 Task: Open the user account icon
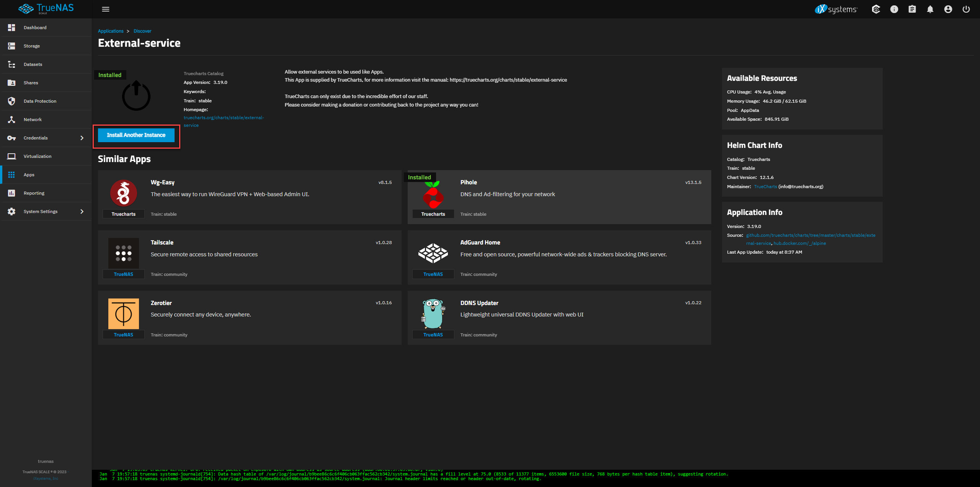coord(948,9)
